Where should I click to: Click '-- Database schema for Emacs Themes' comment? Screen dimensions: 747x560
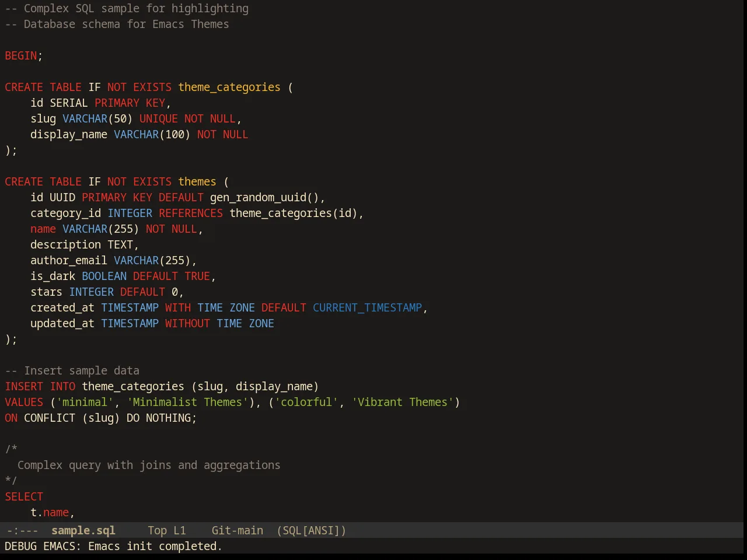click(117, 24)
